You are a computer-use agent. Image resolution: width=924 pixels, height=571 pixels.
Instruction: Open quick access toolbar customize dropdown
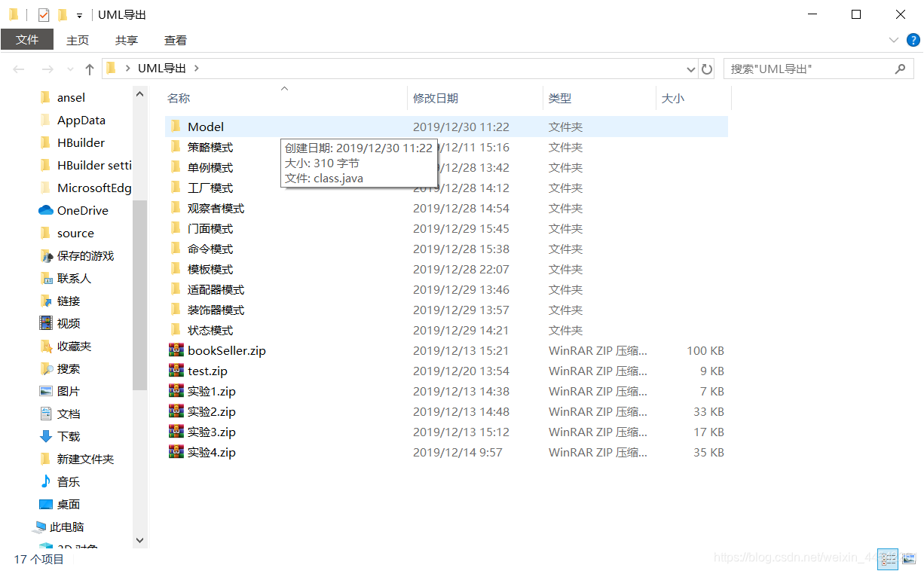point(80,15)
